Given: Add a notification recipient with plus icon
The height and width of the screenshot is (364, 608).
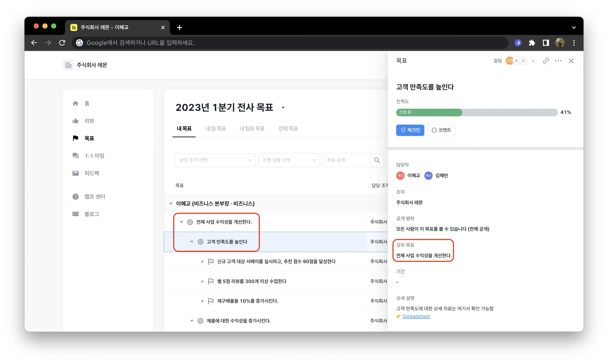Looking at the screenshot, I should coord(533,61).
